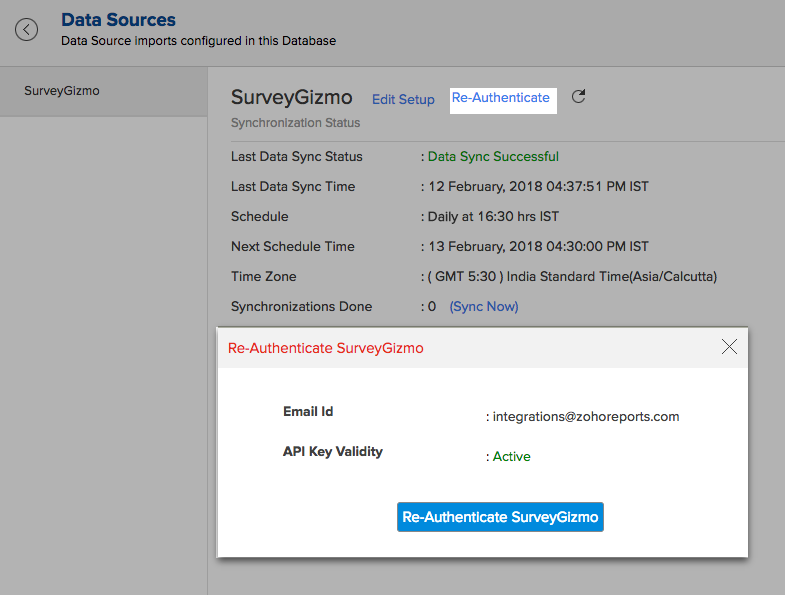Close the Re-Authenticate SurveyGizmo dialog
The width and height of the screenshot is (785, 595).
729,347
